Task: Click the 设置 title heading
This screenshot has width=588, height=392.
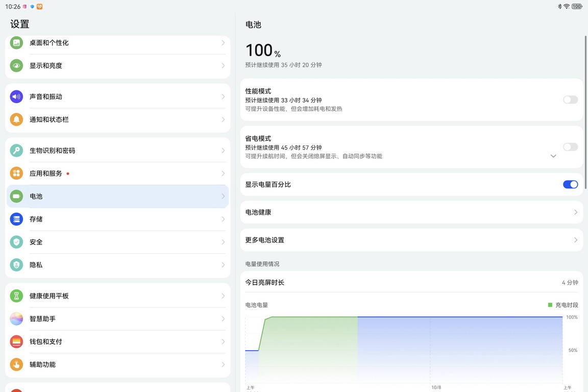Action: pos(19,24)
